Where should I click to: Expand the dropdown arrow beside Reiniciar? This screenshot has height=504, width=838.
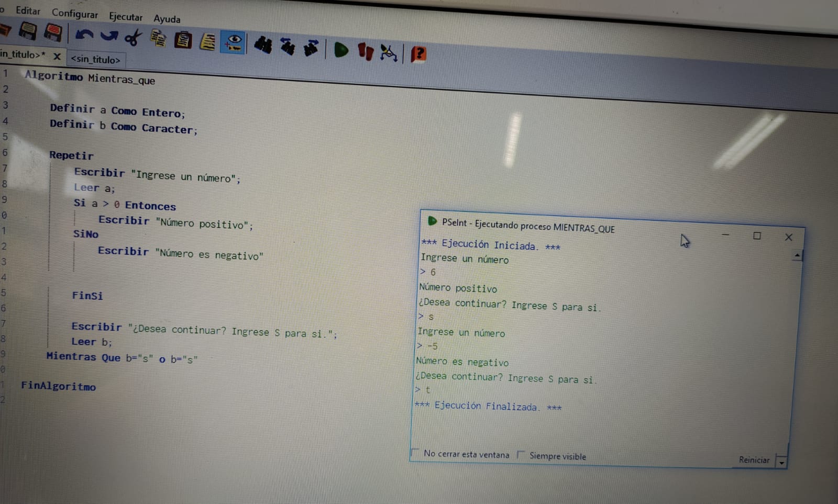[x=781, y=462]
